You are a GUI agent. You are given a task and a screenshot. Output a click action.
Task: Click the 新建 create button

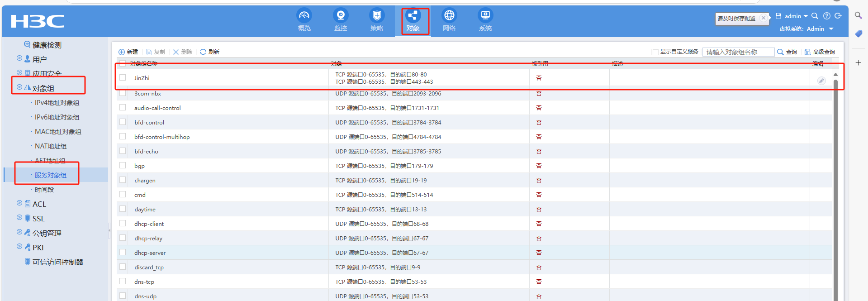click(128, 52)
